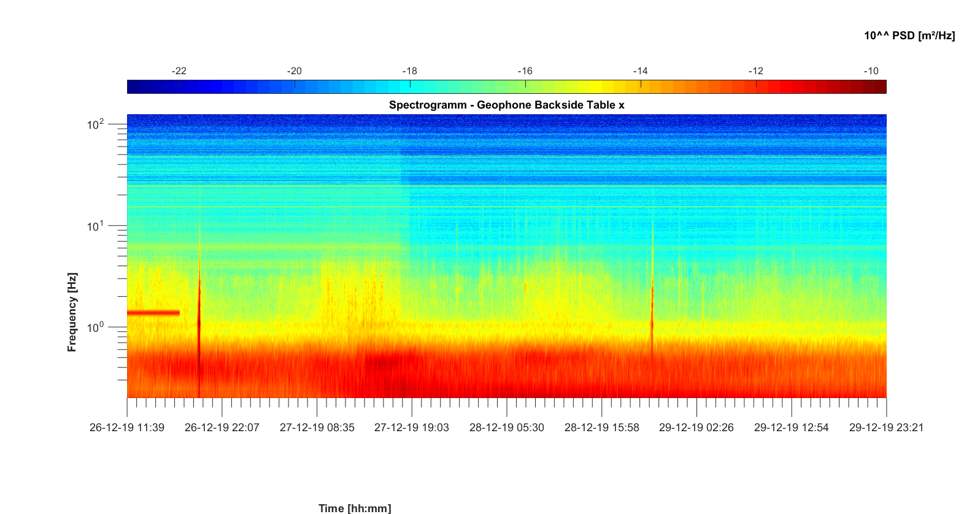
Task: Click the 10¹ frequency axis tick label
Action: click(x=96, y=227)
